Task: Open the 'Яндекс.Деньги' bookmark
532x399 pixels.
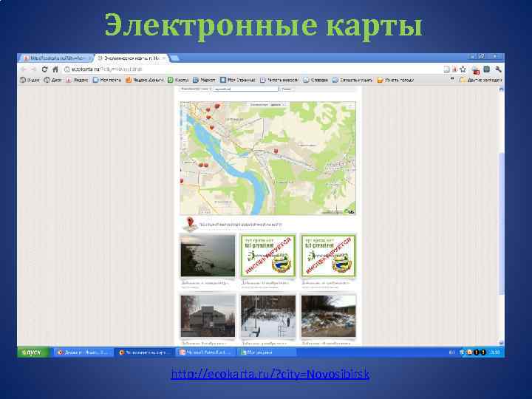Action: [x=145, y=80]
